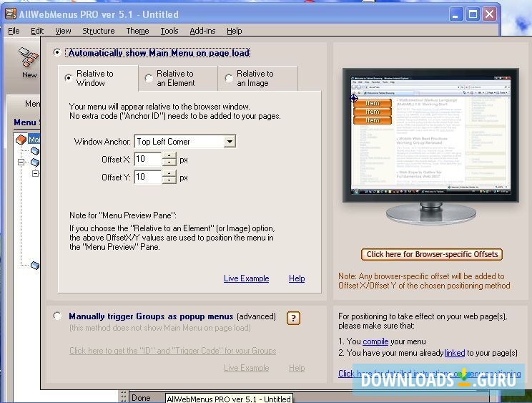Open the question mark help icon for popup menus
This screenshot has width=532, height=403.
293,318
